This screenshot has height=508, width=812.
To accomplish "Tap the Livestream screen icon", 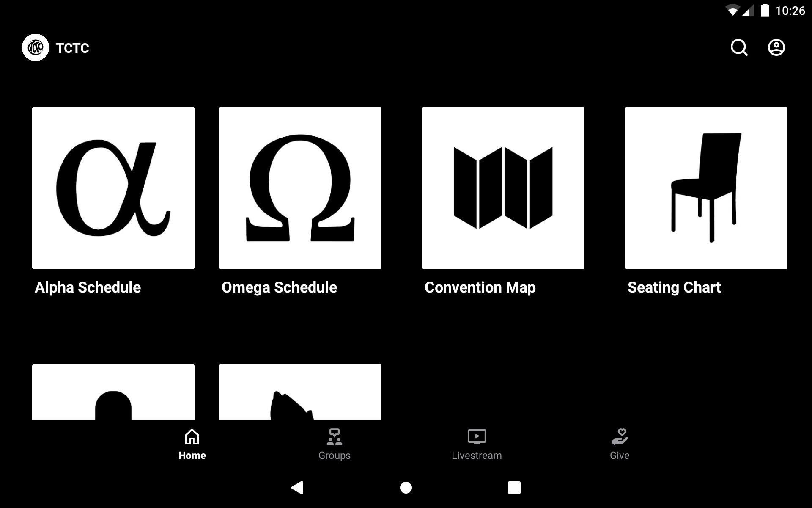I will [x=477, y=437].
